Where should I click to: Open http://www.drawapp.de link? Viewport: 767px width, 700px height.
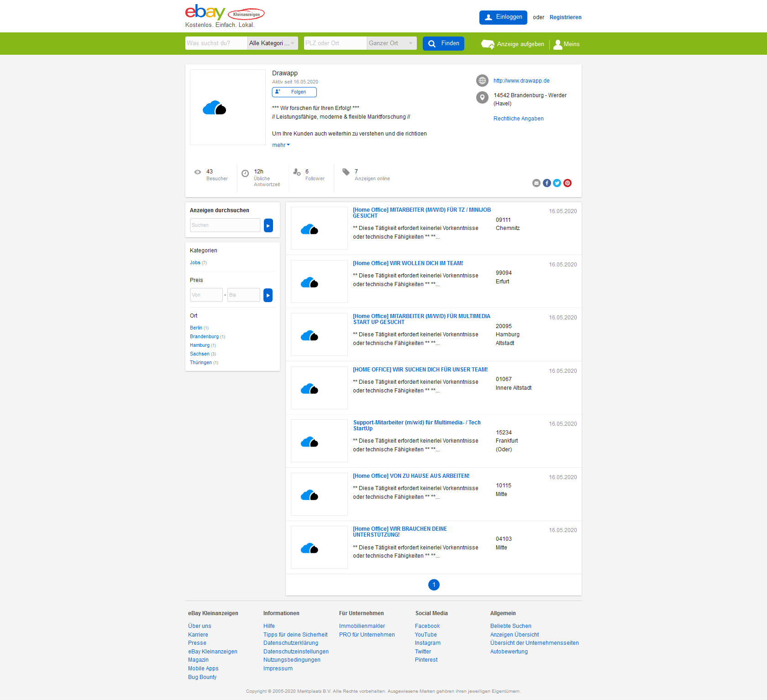[521, 81]
